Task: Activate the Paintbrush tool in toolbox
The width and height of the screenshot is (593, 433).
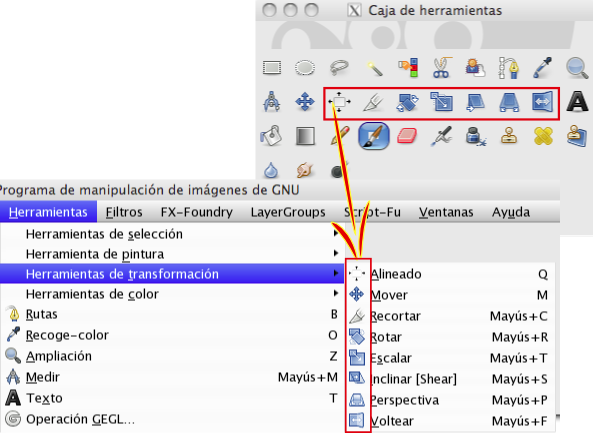Action: coord(374,136)
